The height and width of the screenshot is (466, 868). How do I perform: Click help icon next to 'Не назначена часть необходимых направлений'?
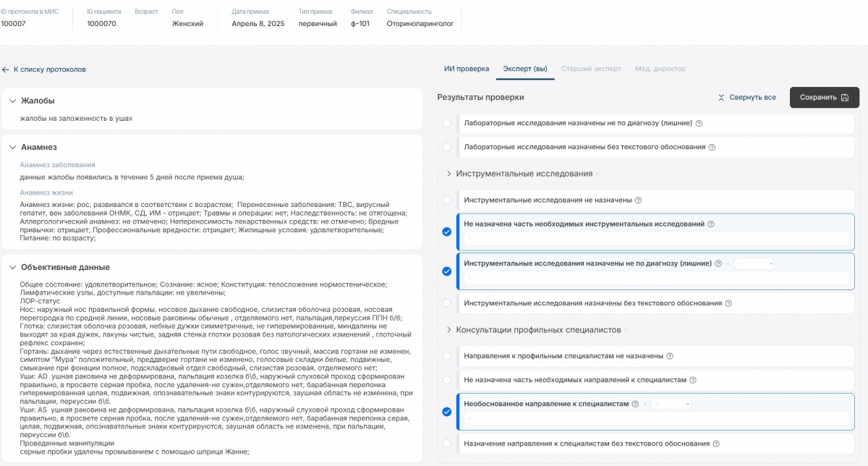click(693, 380)
